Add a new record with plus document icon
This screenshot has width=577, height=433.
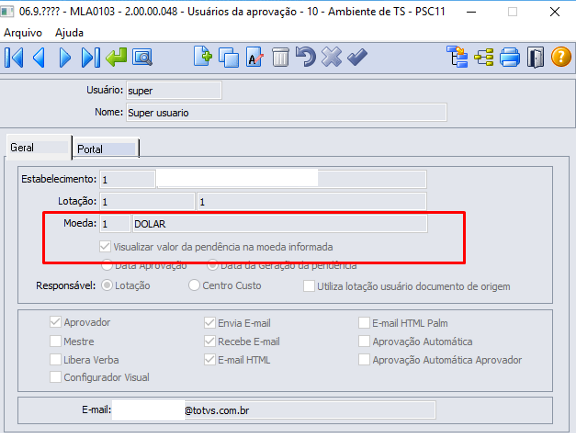coord(203,57)
